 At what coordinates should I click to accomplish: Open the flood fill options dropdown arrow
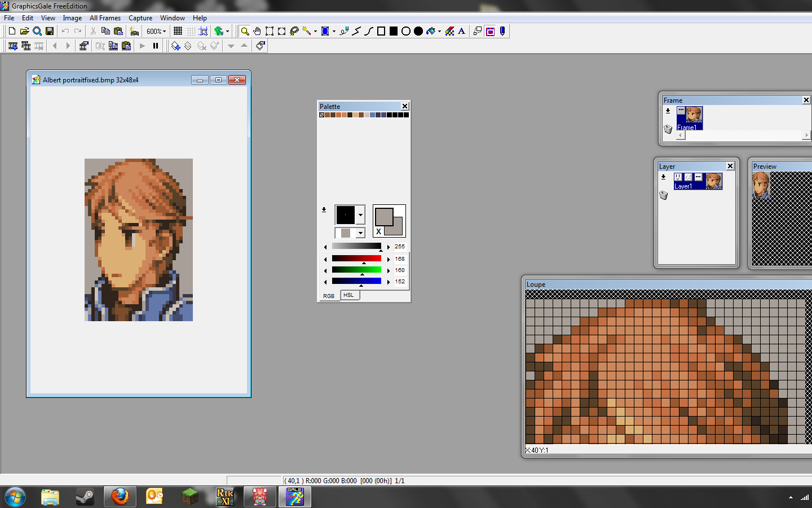439,32
